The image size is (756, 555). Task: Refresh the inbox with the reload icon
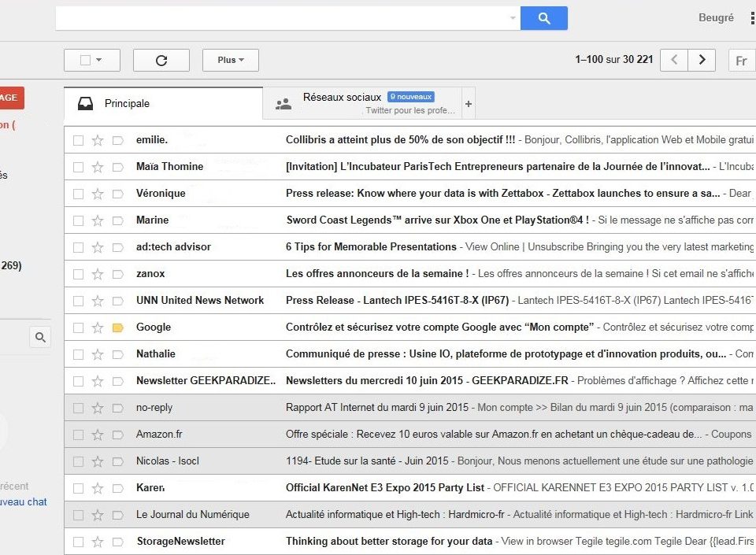click(161, 60)
